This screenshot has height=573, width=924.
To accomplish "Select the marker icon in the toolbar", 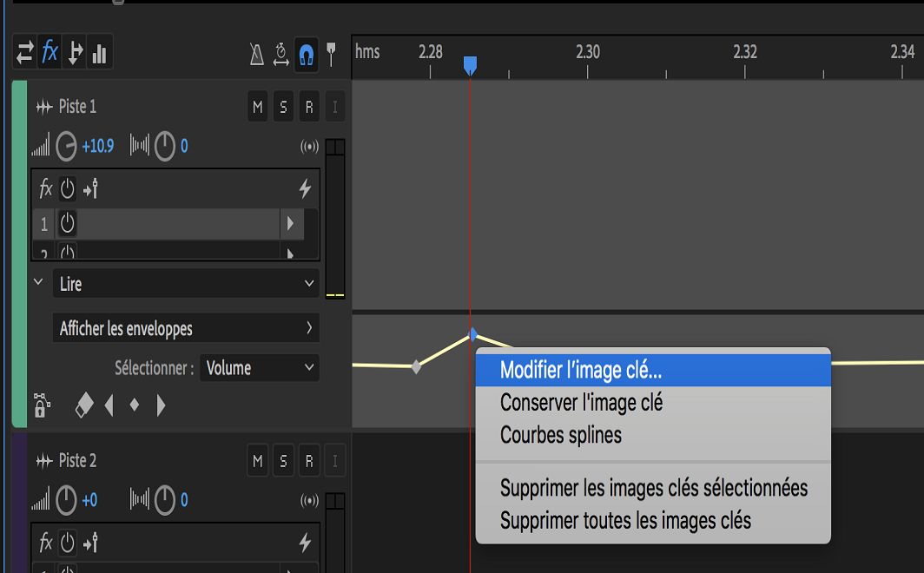I will (x=330, y=53).
